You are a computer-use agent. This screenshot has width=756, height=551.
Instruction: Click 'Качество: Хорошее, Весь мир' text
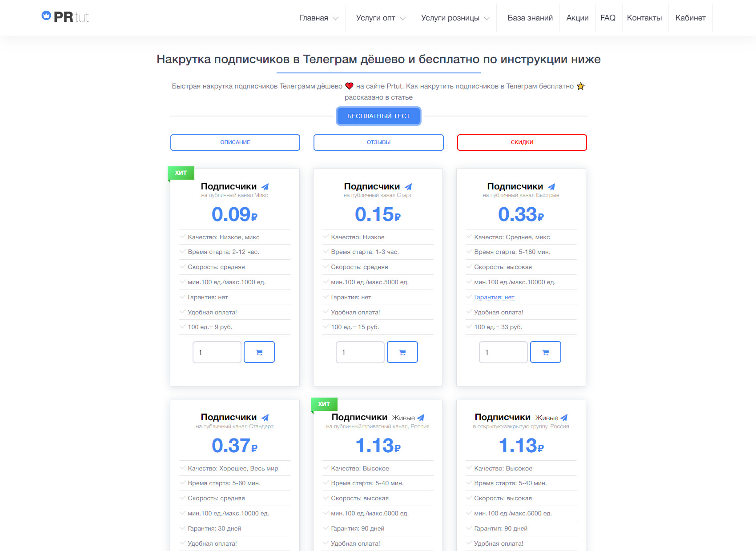tap(233, 468)
